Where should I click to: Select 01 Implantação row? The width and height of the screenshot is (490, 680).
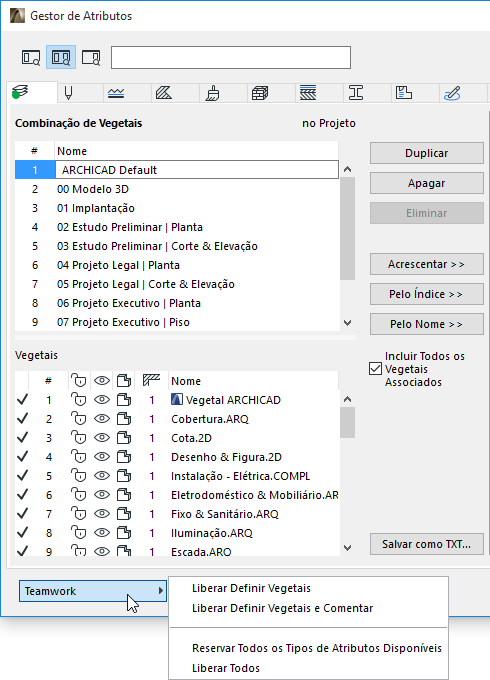177,208
